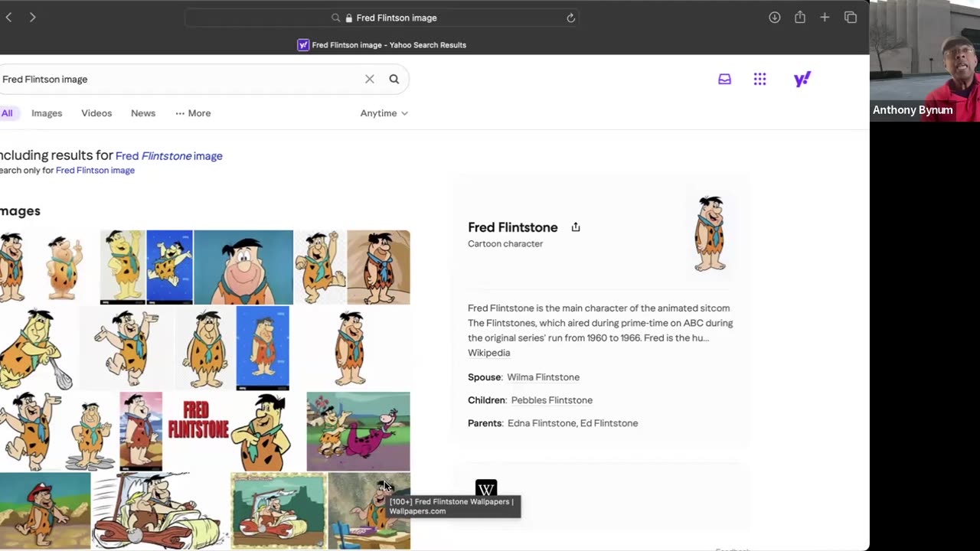Open the Wikipedia source link

pos(488,353)
